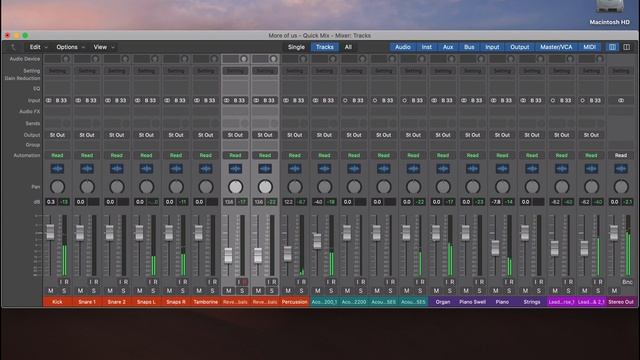This screenshot has width=640, height=360.
Task: Click the Kick Audio Device round icon
Action: 65,59
